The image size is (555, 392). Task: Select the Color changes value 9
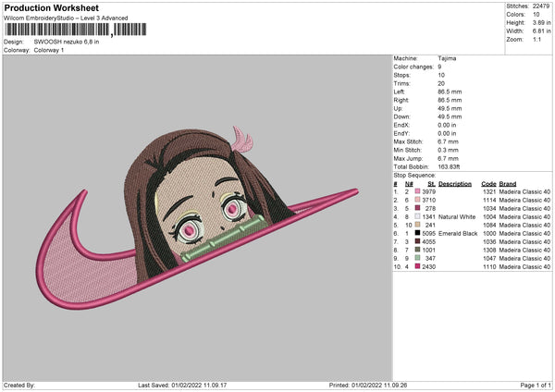[439, 67]
